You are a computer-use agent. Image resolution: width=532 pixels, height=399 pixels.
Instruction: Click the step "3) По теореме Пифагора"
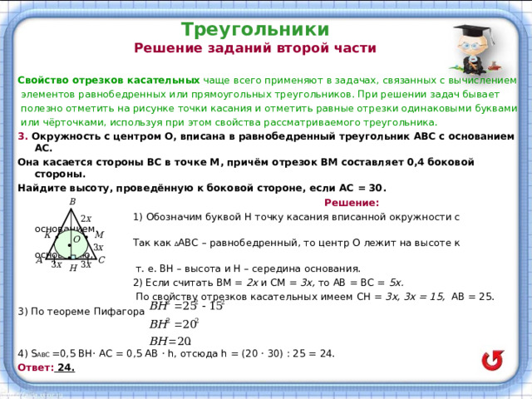[81, 312]
